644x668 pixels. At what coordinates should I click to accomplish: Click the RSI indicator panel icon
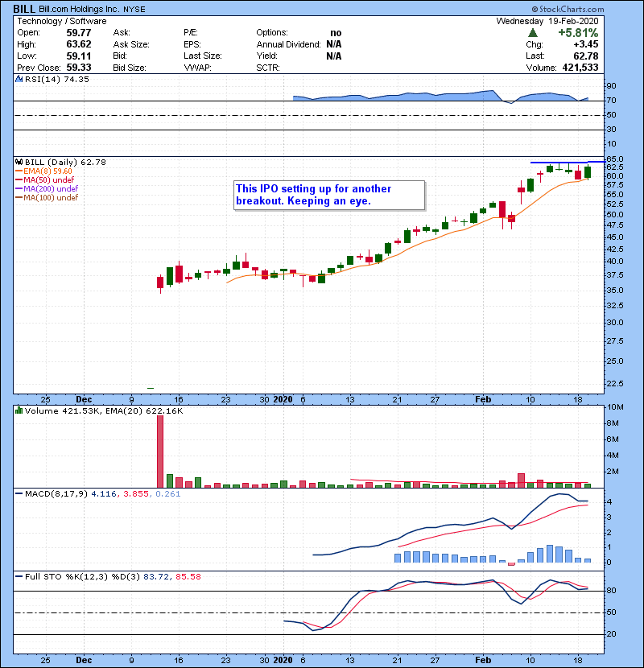19,79
